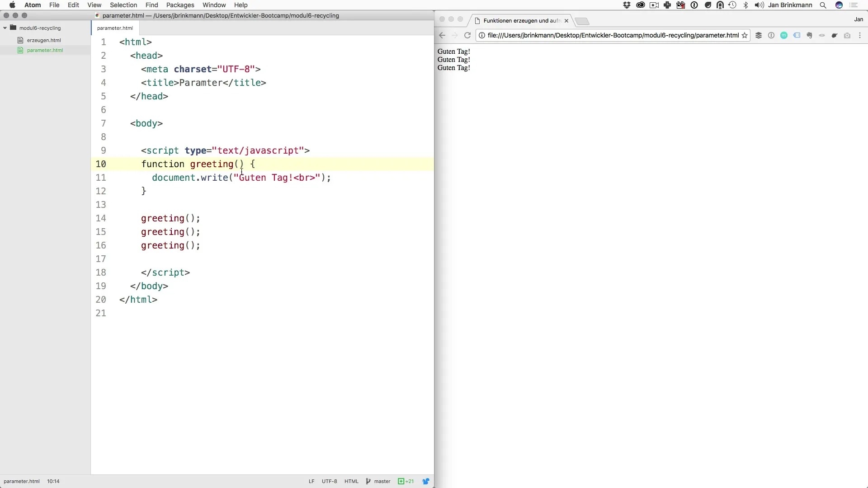Click the Time Machine menu bar icon

click(732, 5)
